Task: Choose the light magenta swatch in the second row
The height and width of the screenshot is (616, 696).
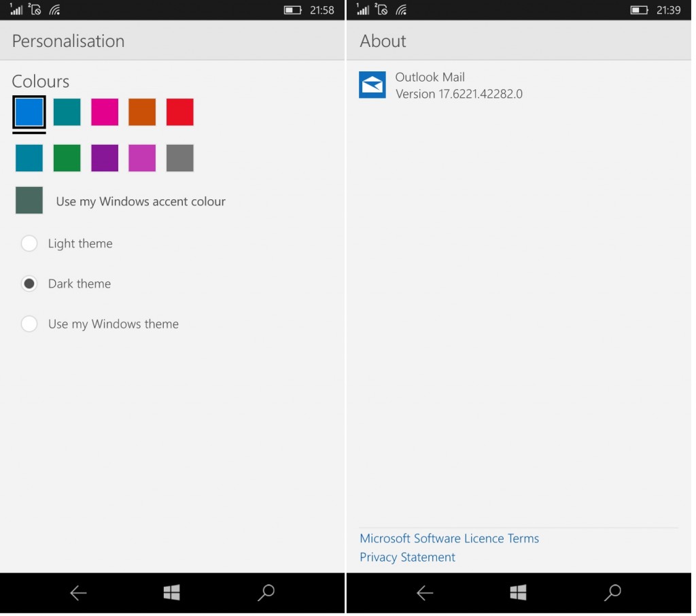Action: [142, 158]
